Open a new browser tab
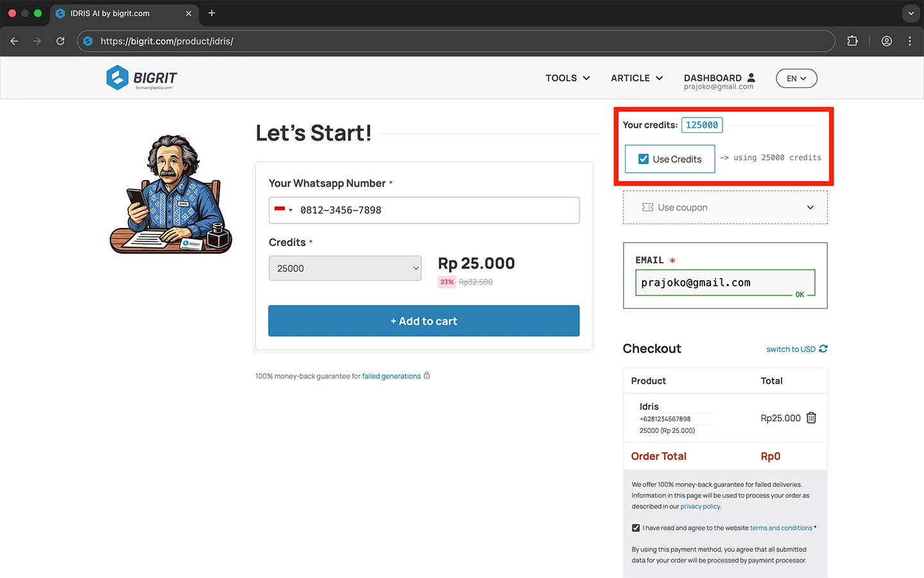This screenshot has height=578, width=924. coord(212,13)
